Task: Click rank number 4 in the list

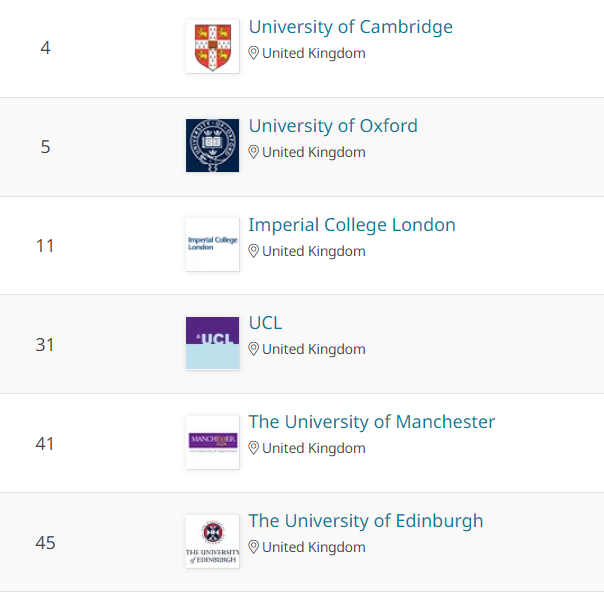Action: (45, 48)
